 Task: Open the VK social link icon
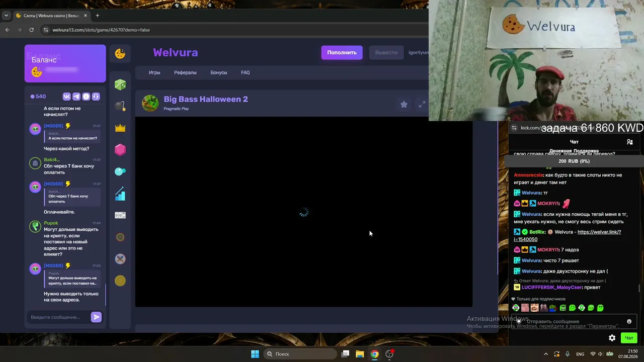67,97
